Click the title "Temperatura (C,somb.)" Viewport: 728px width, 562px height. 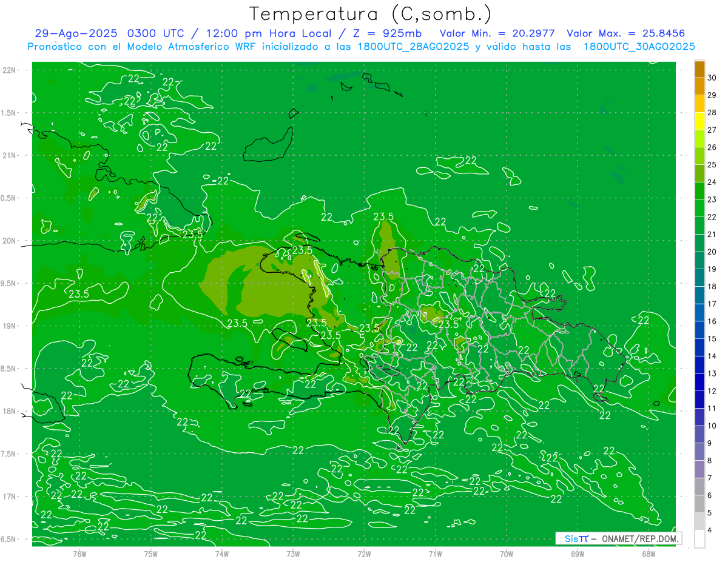(371, 14)
